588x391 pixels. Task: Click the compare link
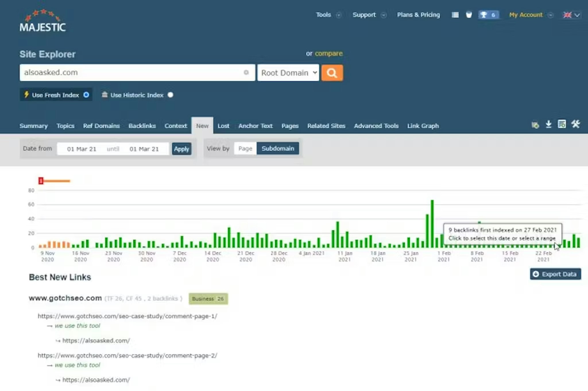point(328,54)
